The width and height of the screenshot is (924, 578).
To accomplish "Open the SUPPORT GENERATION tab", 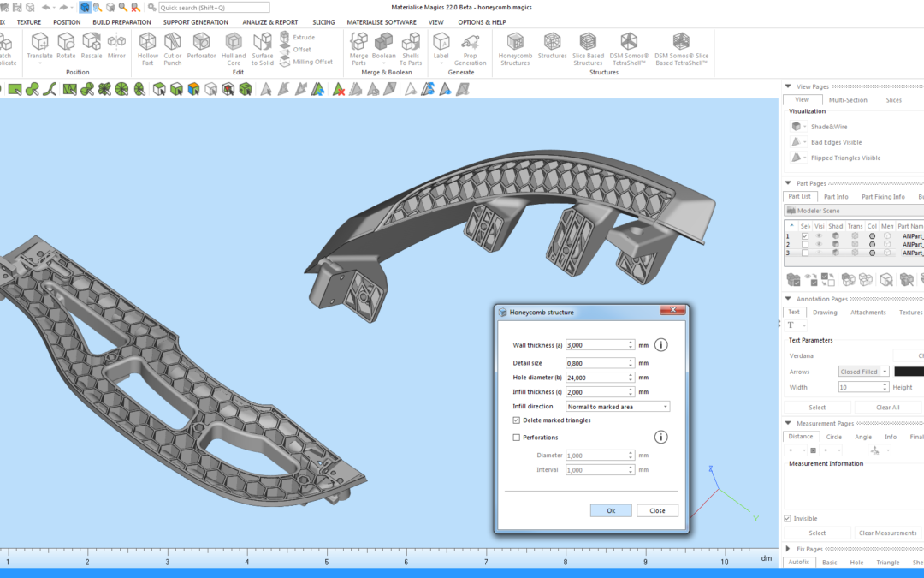I will pyautogui.click(x=196, y=22).
